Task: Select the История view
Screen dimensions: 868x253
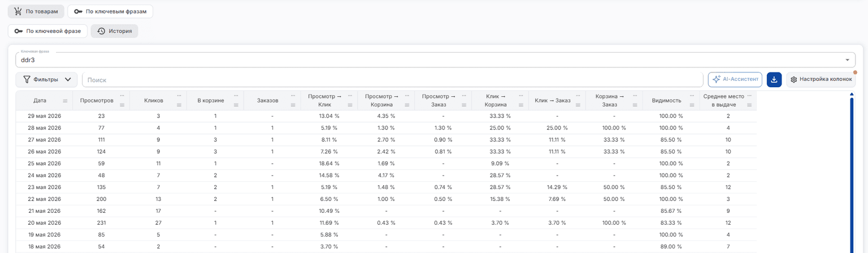Action: coord(115,31)
